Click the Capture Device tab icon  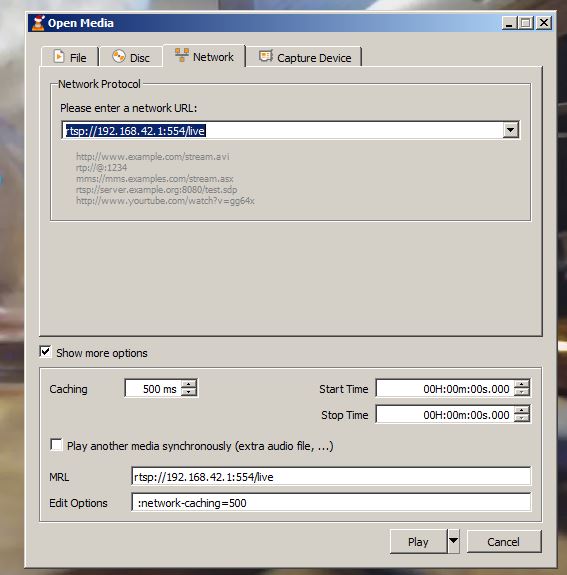tap(266, 56)
